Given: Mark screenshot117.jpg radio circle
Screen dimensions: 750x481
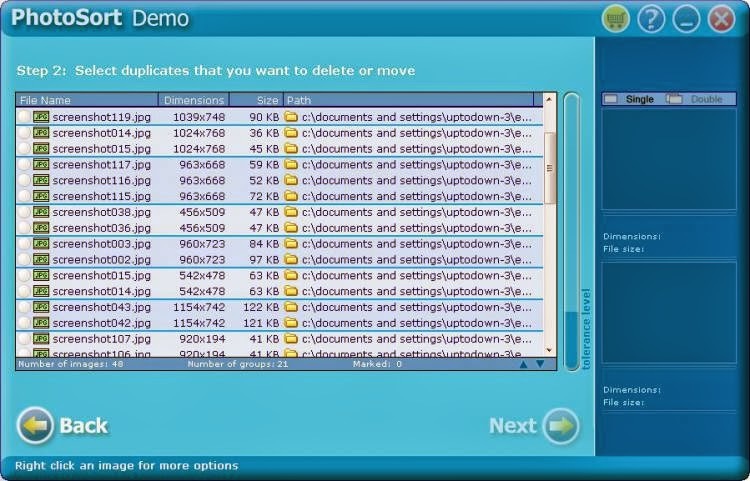Looking at the screenshot, I should [24, 164].
